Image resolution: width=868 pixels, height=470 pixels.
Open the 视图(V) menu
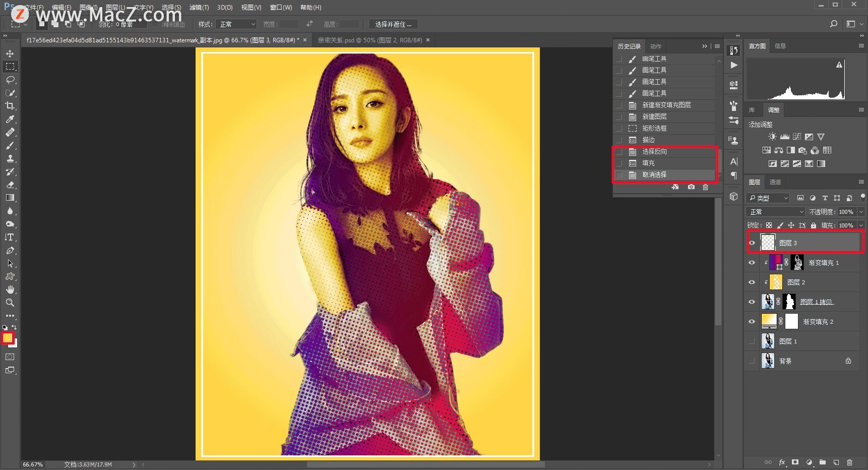[251, 8]
